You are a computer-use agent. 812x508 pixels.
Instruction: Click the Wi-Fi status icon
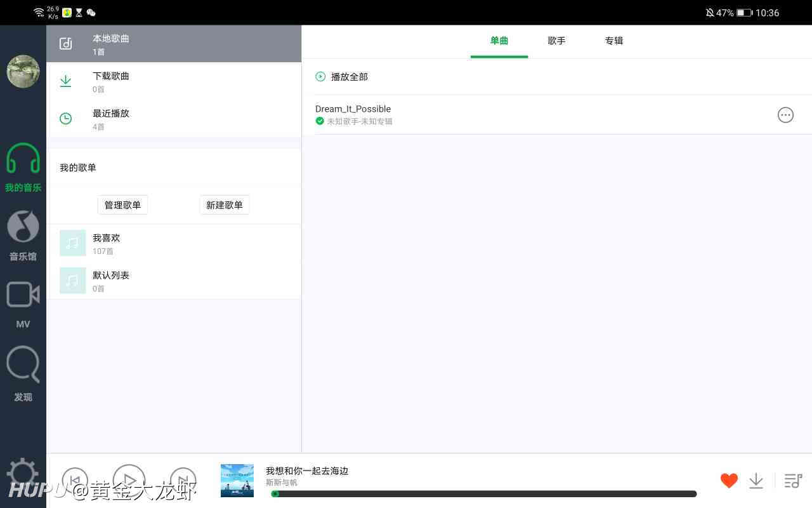click(39, 13)
